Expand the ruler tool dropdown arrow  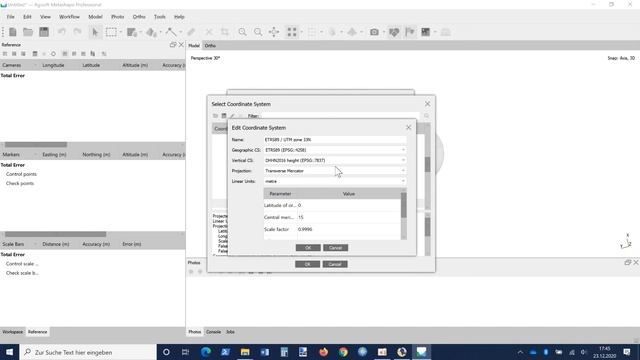pyautogui.click(x=180, y=32)
